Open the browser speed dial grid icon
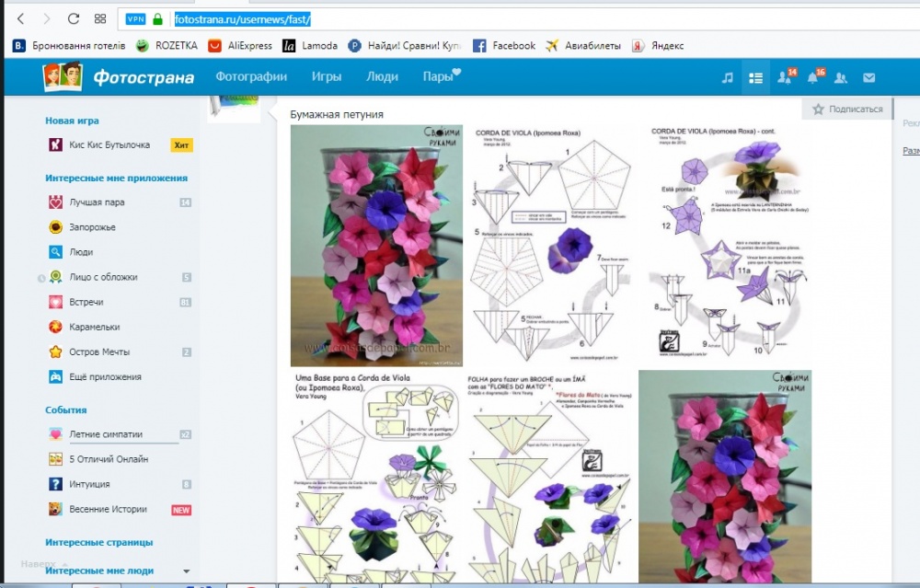920x588 pixels. (x=100, y=18)
